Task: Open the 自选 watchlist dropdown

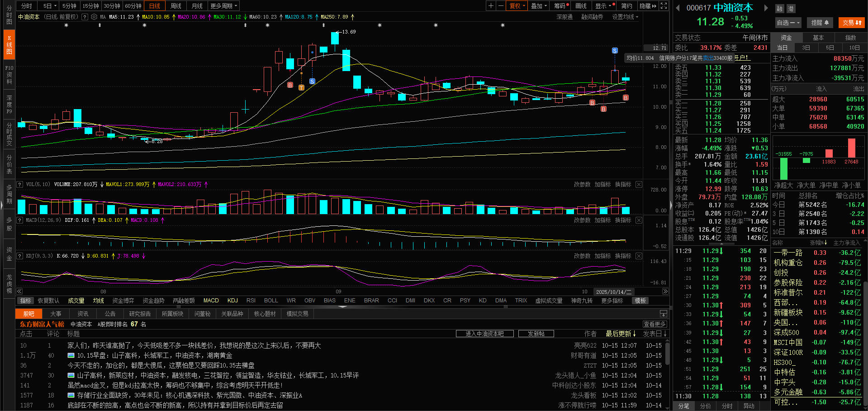Action: [x=788, y=23]
